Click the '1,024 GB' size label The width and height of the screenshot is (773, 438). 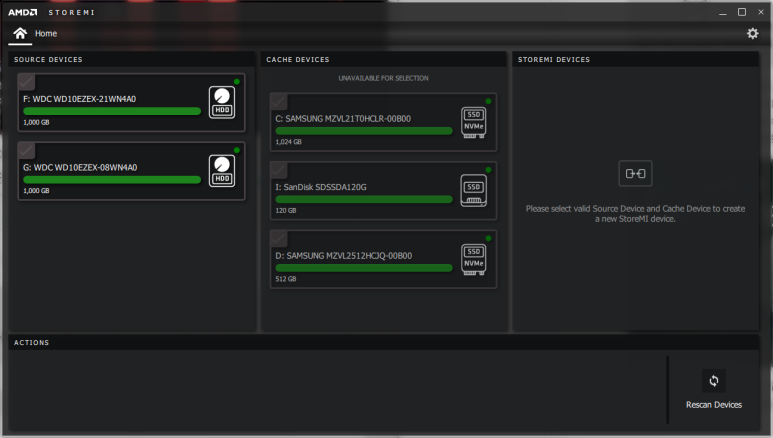[288, 142]
